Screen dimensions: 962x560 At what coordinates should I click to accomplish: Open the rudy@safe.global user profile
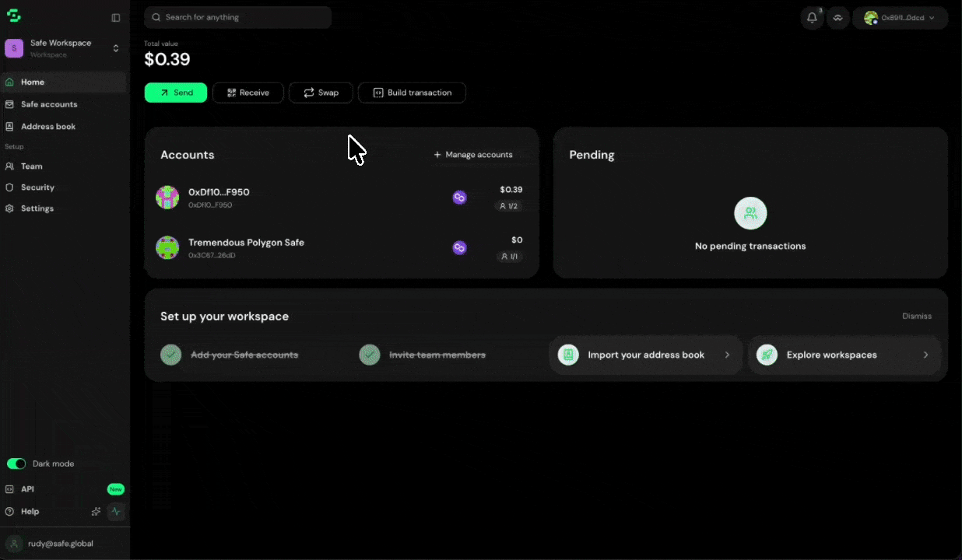[64, 544]
